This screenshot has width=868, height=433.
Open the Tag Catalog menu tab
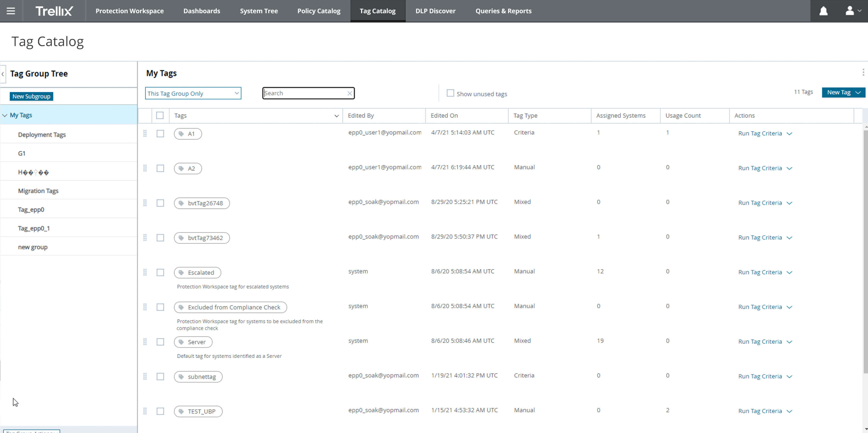point(377,10)
